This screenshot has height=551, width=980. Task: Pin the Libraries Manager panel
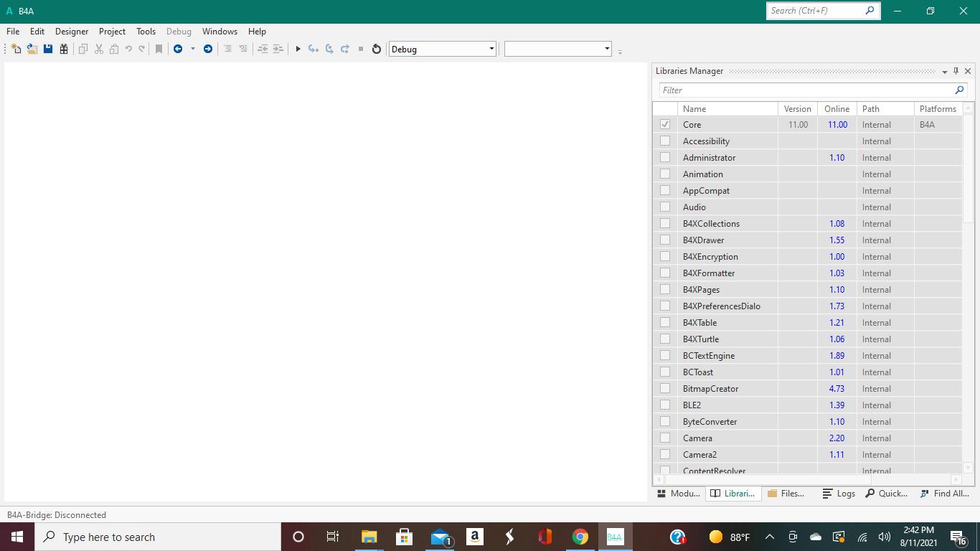pos(956,71)
